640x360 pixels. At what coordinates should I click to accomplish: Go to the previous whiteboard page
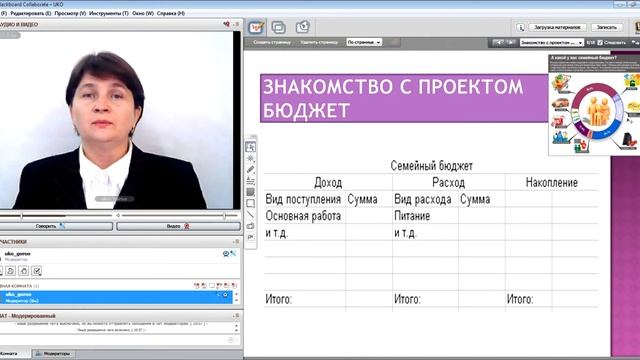[x=498, y=42]
